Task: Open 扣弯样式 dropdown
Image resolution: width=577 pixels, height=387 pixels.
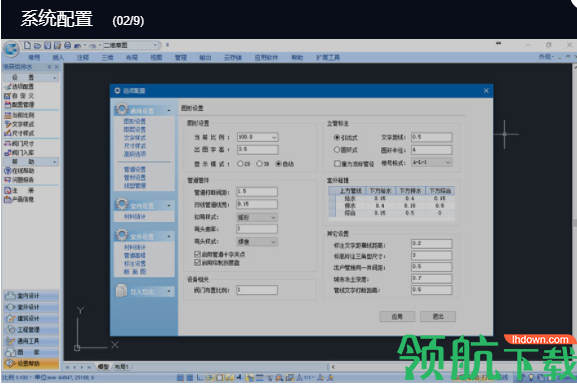Action: pyautogui.click(x=257, y=217)
